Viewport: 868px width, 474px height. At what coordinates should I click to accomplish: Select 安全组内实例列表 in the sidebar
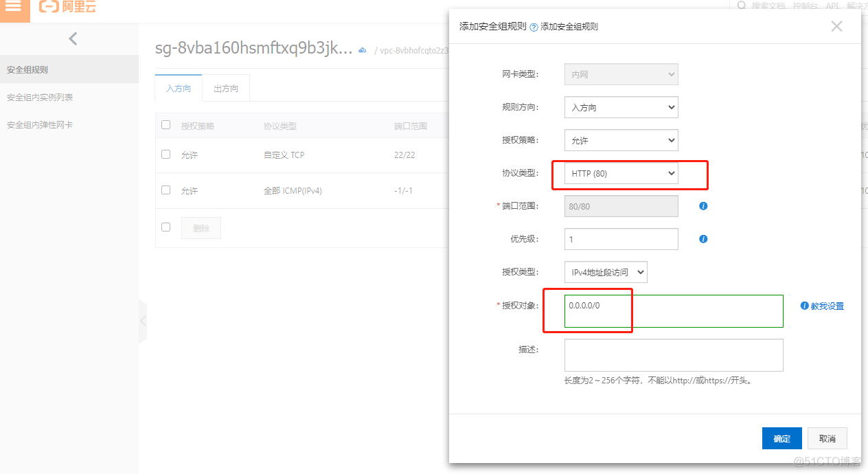click(x=69, y=98)
